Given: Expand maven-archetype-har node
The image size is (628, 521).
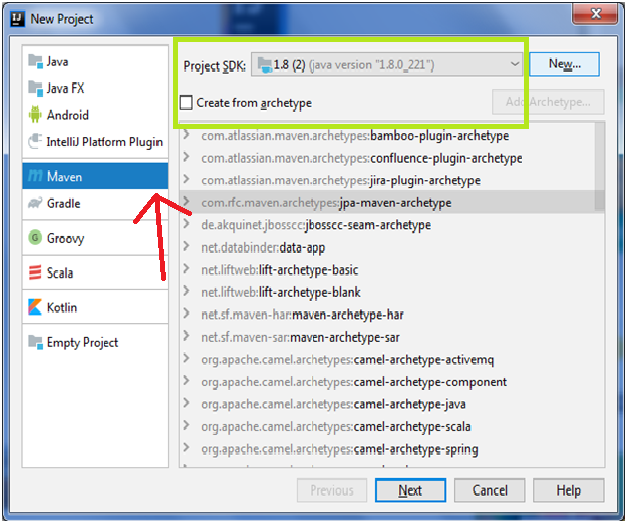Looking at the screenshot, I should [x=186, y=314].
